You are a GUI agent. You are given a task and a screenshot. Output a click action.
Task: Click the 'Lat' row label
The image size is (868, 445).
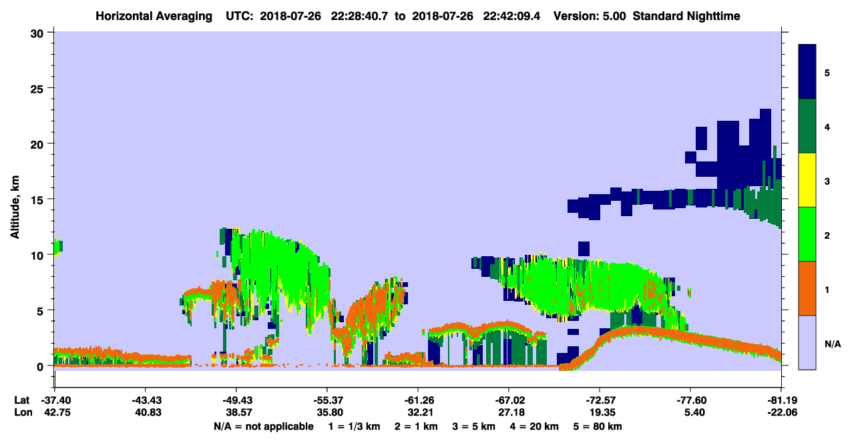[22, 400]
